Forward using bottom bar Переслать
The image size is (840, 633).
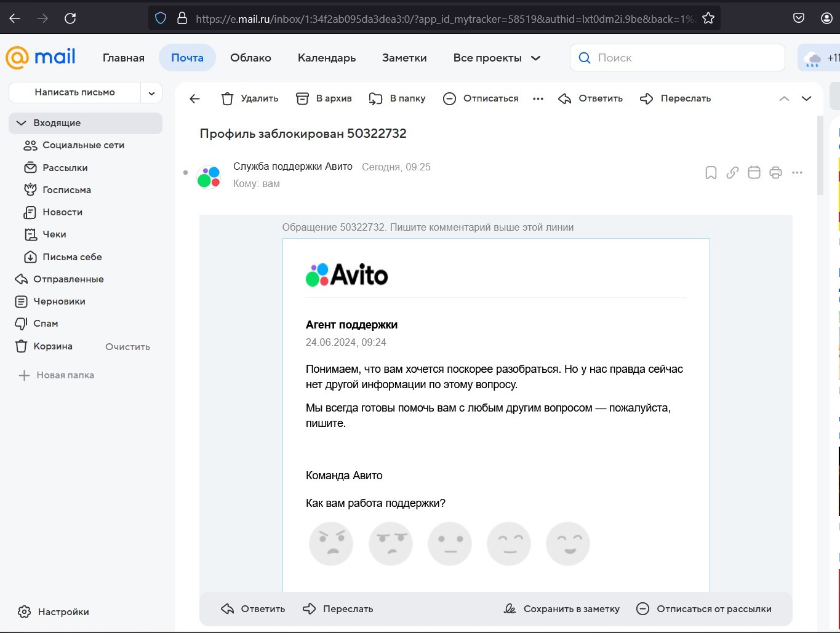point(338,609)
